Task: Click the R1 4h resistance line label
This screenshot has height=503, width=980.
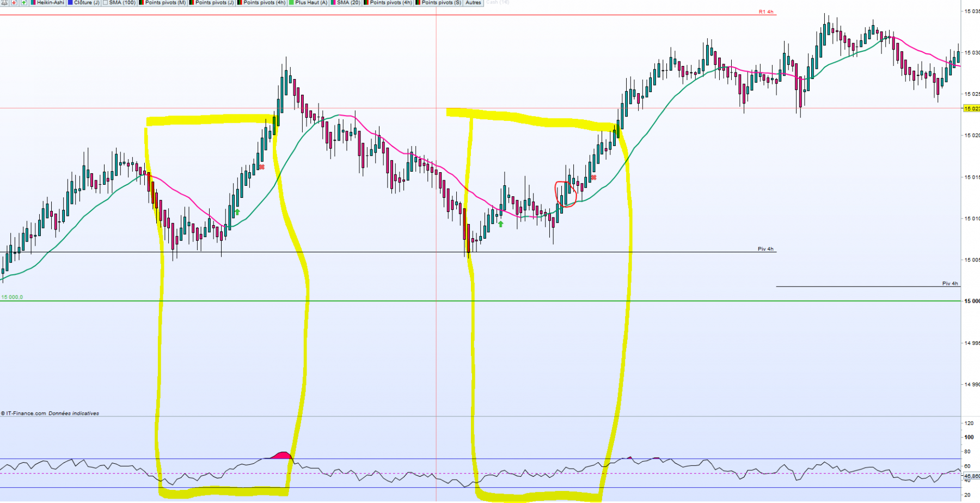Action: (x=766, y=11)
